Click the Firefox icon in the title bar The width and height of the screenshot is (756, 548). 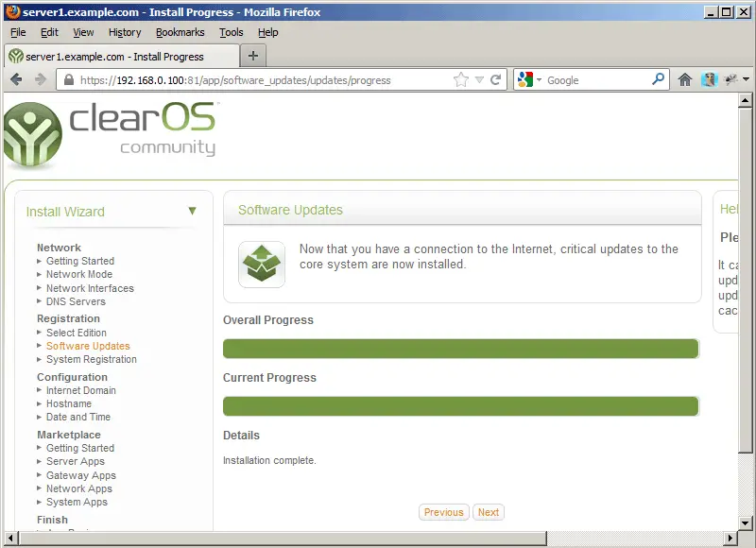[13, 11]
